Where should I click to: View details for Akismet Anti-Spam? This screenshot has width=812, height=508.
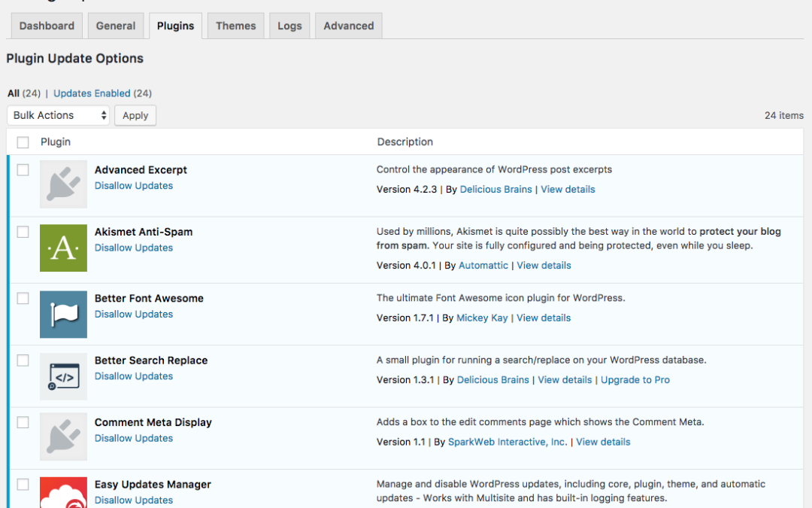click(x=544, y=266)
